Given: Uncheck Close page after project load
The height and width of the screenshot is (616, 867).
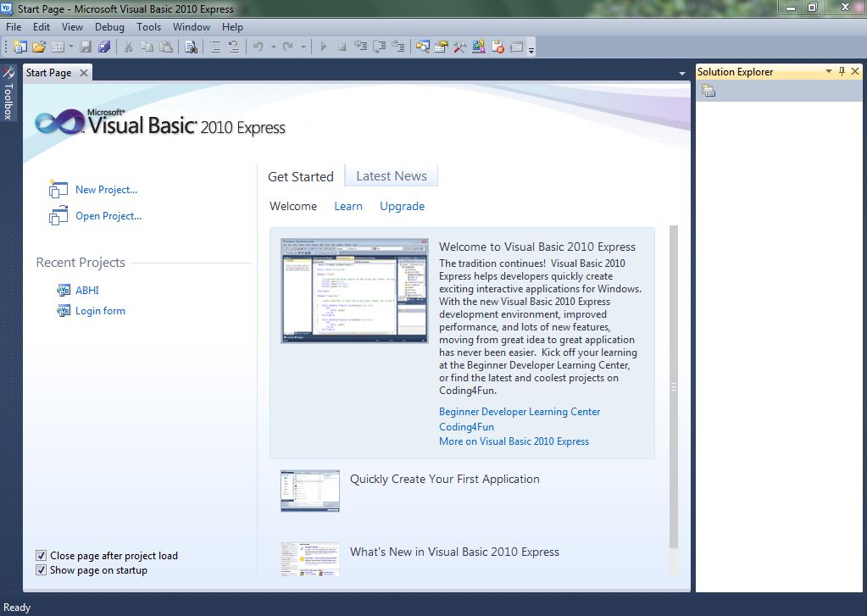Looking at the screenshot, I should tap(41, 555).
